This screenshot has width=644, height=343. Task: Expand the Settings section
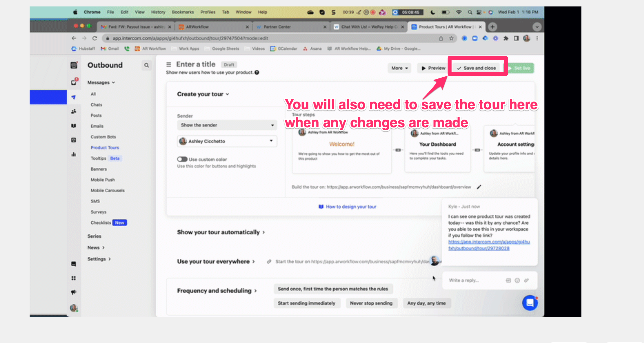(99, 259)
